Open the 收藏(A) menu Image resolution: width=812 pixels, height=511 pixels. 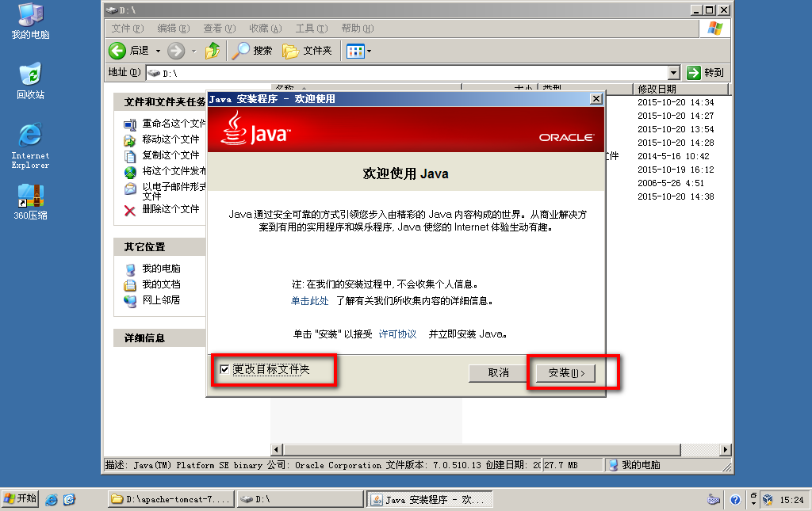pos(265,29)
